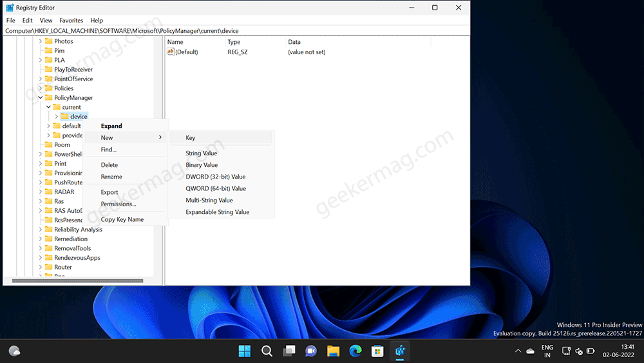This screenshot has height=363, width=644.
Task: Create a new DWORD (32-bit) Value
Action: coord(222,177)
